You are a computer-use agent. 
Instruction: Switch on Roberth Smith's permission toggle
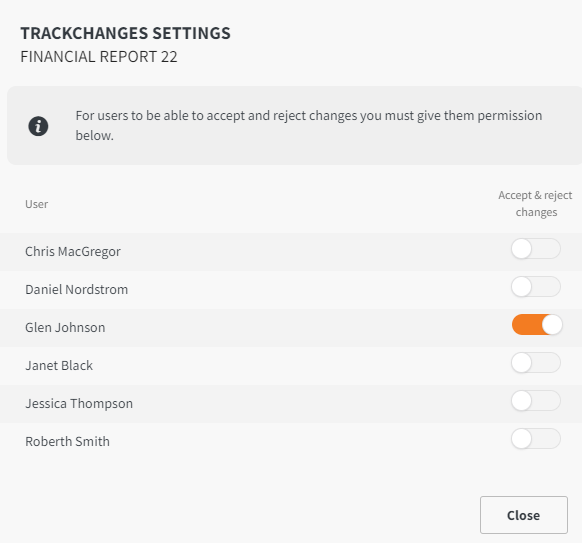(x=536, y=439)
